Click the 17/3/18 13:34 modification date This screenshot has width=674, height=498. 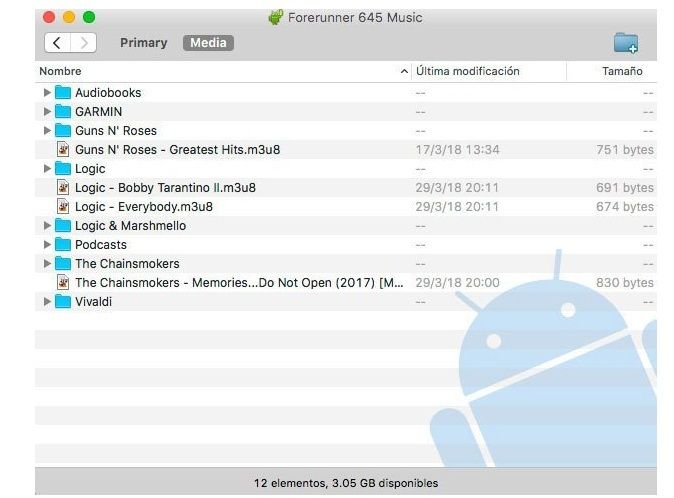457,150
